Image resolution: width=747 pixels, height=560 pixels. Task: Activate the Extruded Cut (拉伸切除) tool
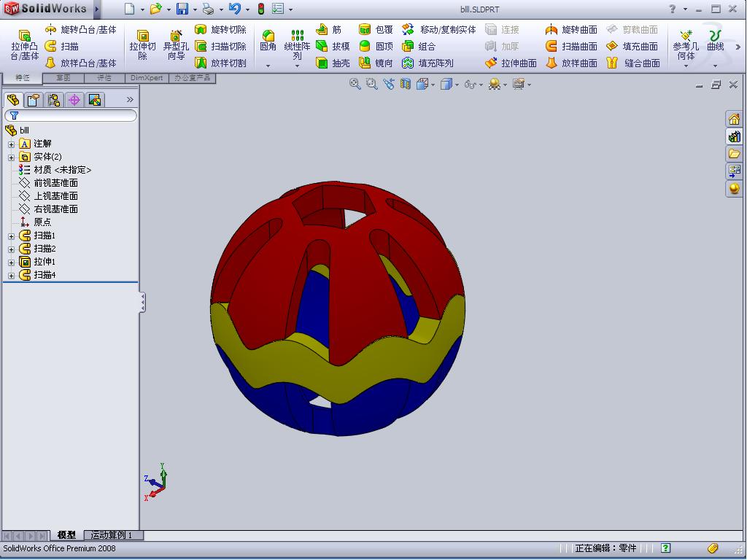[142, 45]
